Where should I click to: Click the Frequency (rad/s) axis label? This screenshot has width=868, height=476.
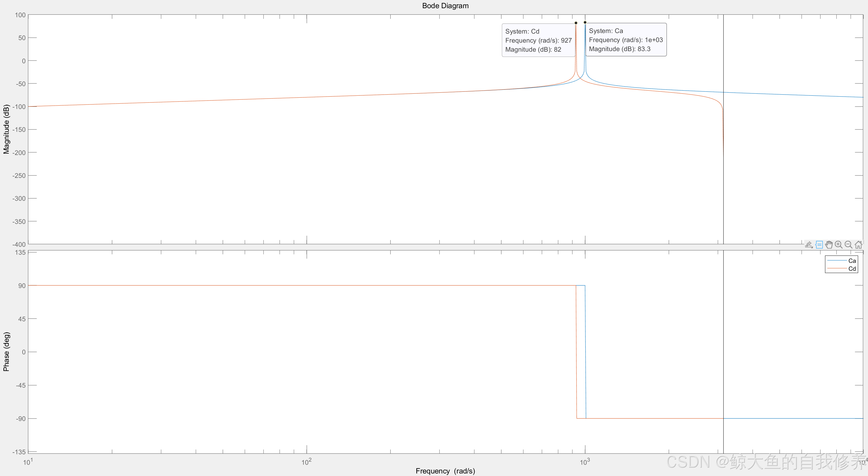(445, 471)
